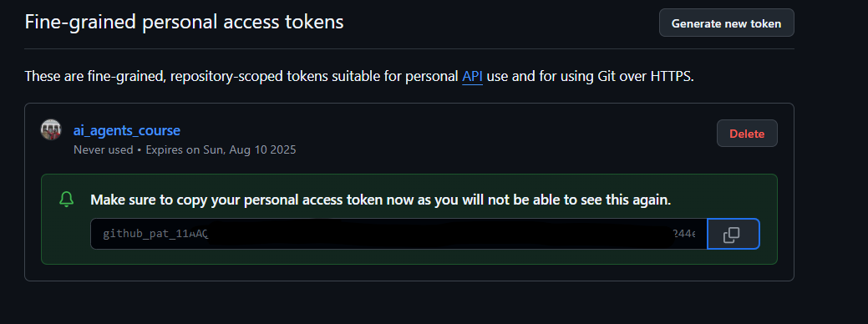The height and width of the screenshot is (324, 868).
Task: Click the repository-scoped tokens description paragraph
Action: point(359,76)
